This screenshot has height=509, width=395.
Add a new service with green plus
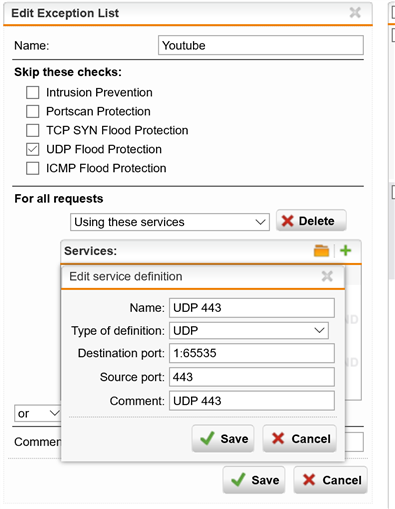pos(345,250)
